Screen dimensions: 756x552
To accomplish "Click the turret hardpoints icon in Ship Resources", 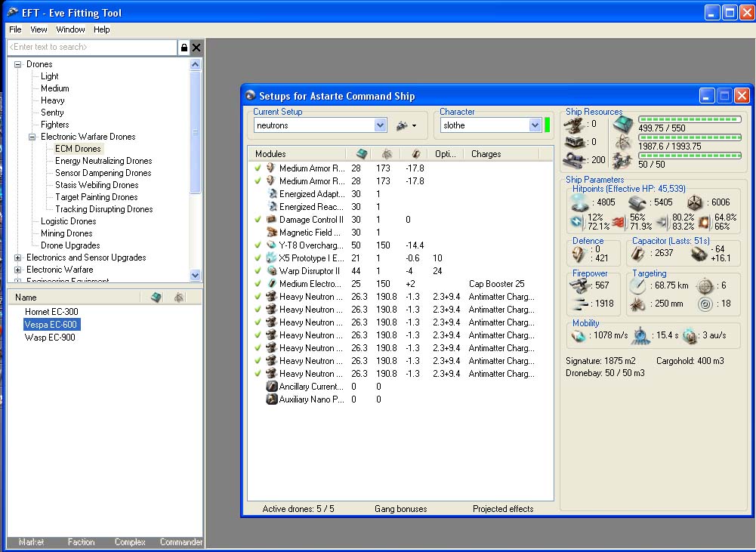I will (x=574, y=125).
